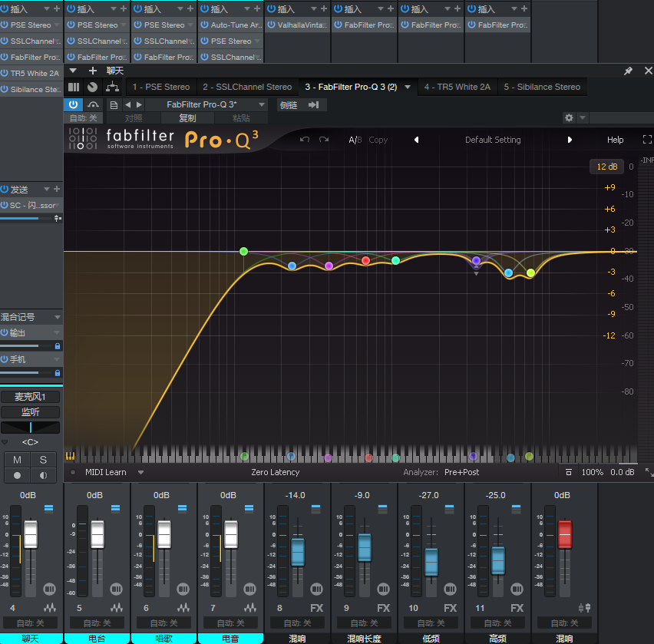
Task: Switch to 5 - Sibilance Stereo tab
Action: coord(542,87)
